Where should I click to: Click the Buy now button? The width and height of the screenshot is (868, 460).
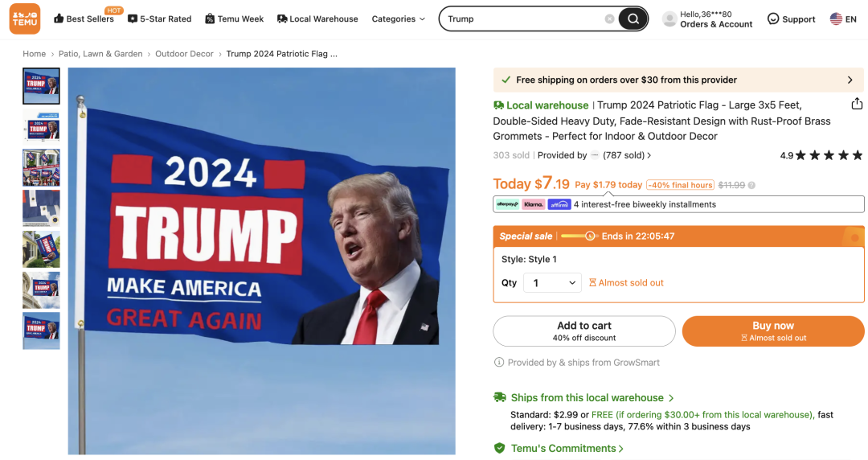click(773, 331)
